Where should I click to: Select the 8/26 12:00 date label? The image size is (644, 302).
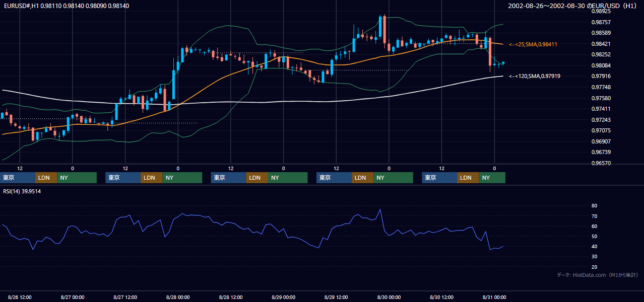click(20, 297)
